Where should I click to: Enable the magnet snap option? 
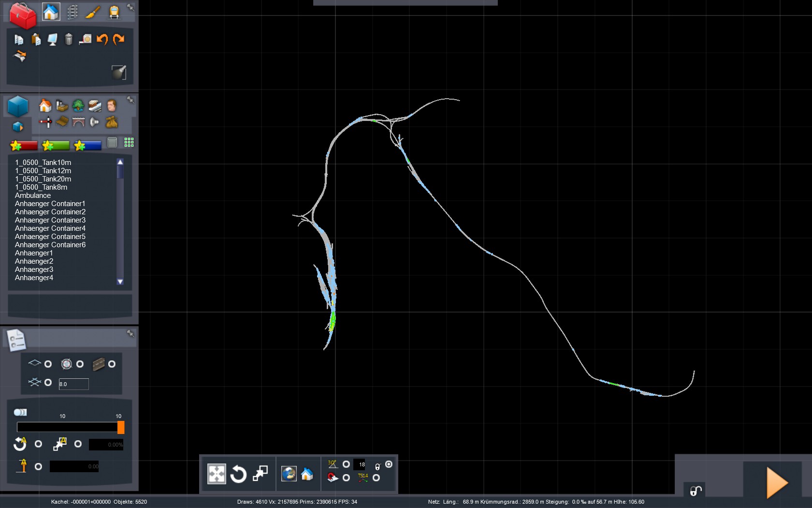tap(346, 478)
